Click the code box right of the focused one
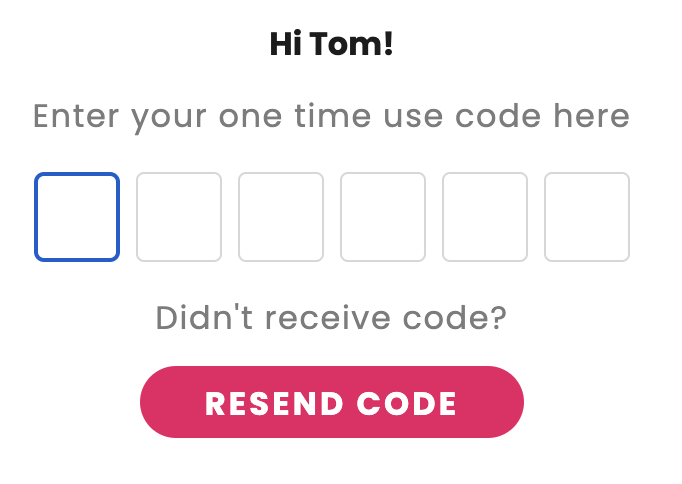The height and width of the screenshot is (484, 682). (x=179, y=217)
